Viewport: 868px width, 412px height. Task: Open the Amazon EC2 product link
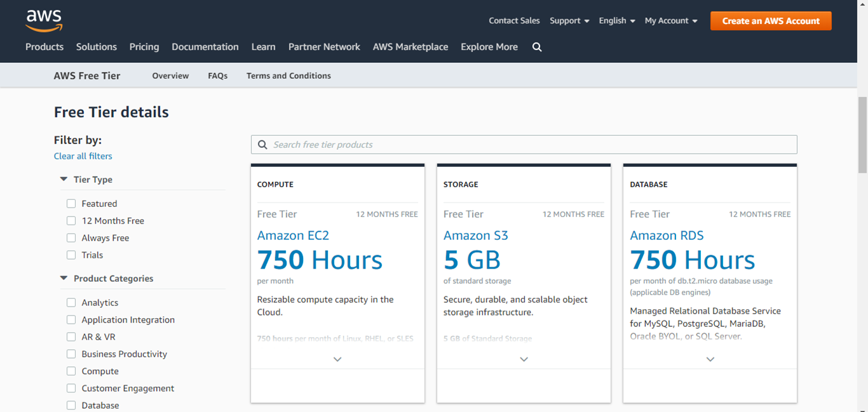pos(293,236)
